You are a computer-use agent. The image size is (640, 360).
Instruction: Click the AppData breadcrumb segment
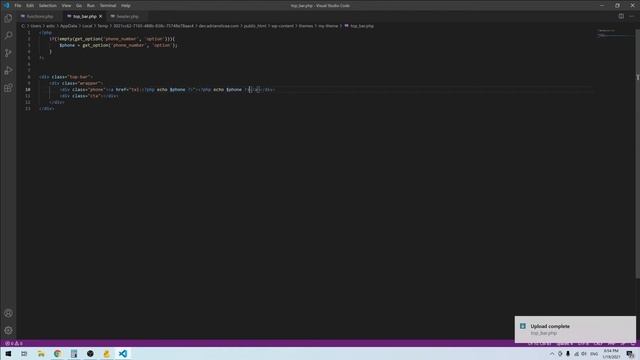[68, 26]
